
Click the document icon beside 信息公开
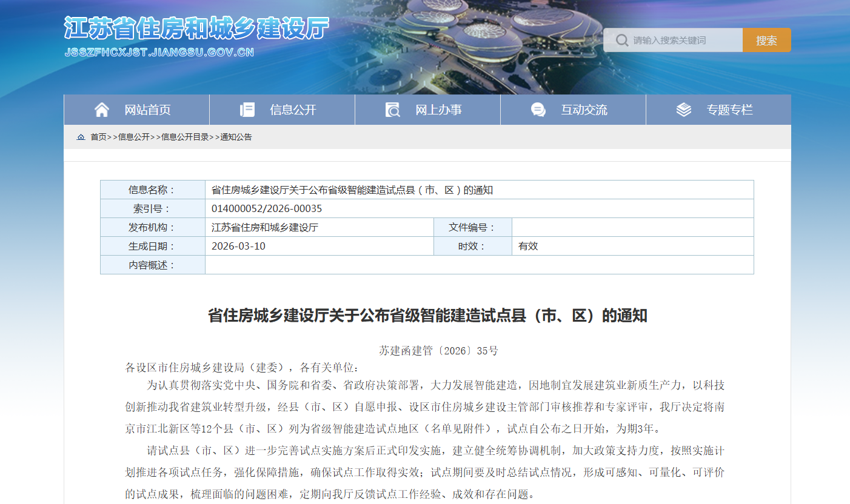(247, 109)
